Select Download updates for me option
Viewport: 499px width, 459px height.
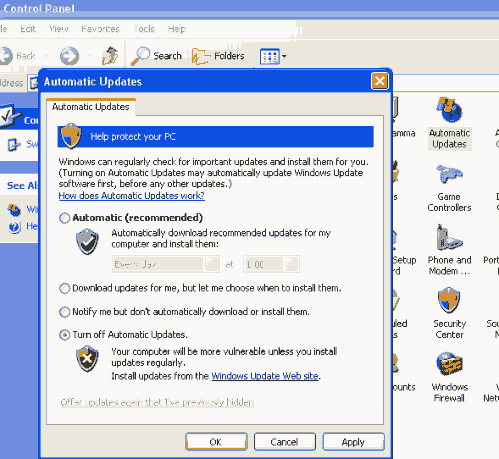pos(64,288)
